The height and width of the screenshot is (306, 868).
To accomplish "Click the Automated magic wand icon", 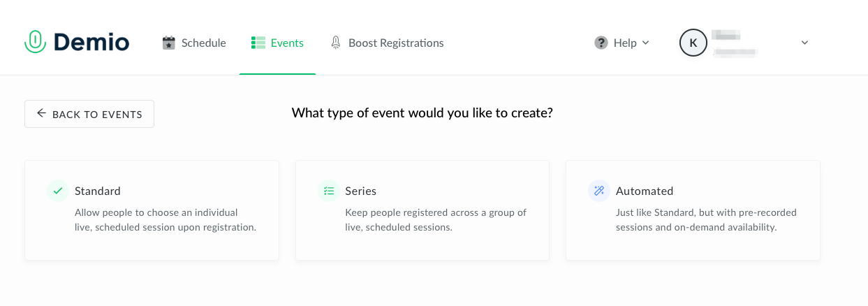I will pos(599,191).
